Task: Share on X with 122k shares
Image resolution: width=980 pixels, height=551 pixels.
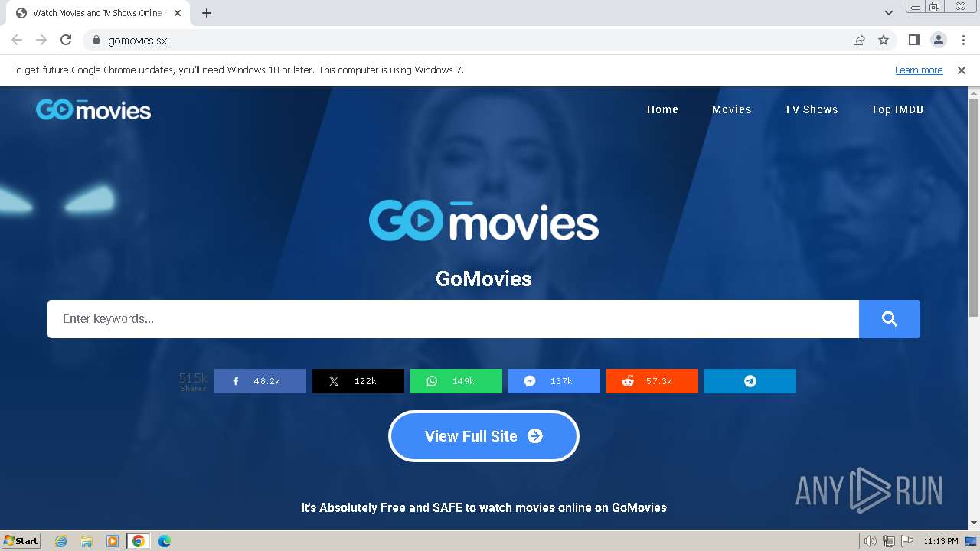Action: (x=358, y=381)
